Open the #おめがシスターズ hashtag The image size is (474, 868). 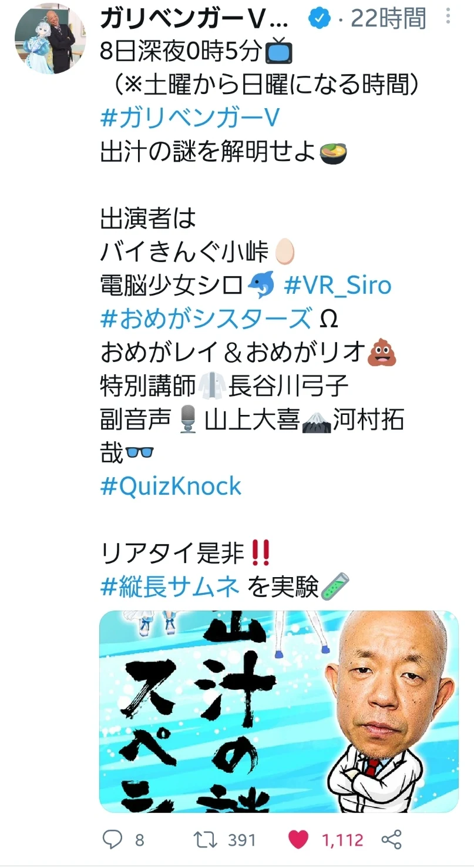206,319
